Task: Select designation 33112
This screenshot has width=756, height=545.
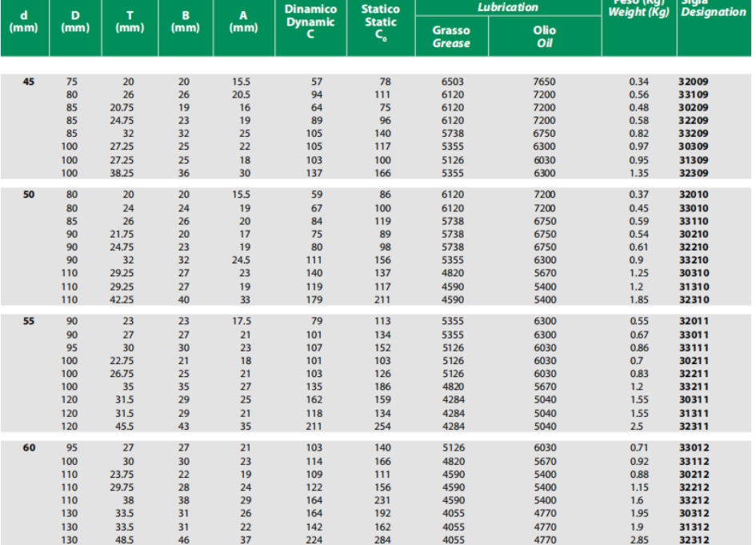Action: click(694, 462)
